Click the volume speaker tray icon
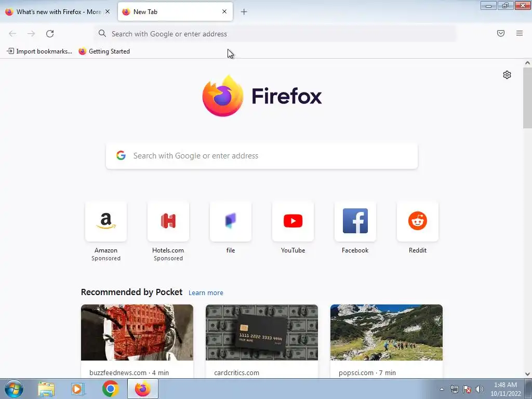The height and width of the screenshot is (399, 532). (x=479, y=389)
